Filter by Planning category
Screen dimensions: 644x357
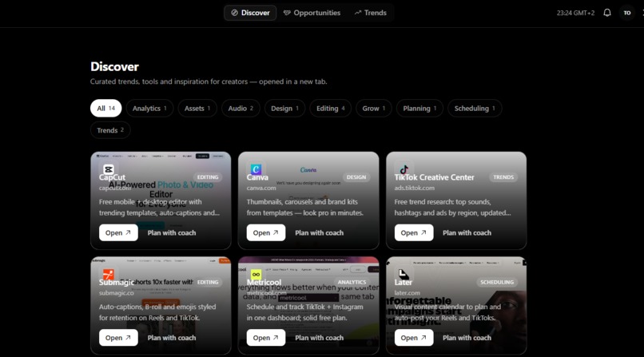[x=419, y=109]
